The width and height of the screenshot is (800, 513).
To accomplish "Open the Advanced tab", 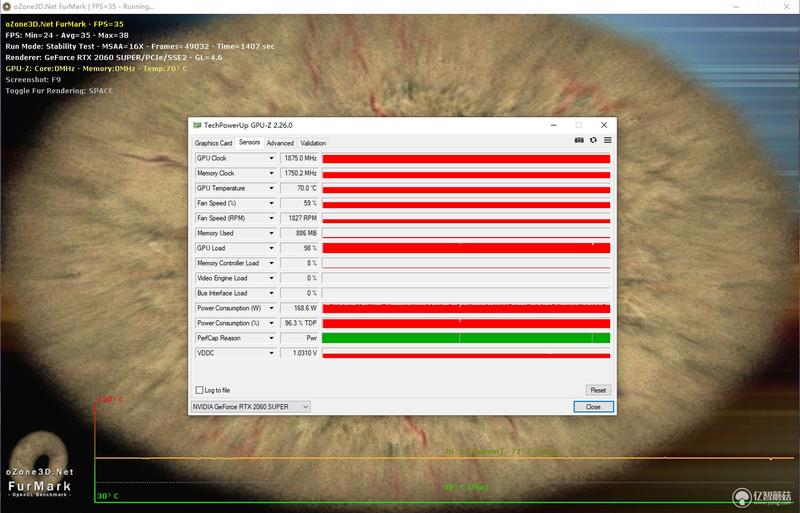I will pos(280,143).
